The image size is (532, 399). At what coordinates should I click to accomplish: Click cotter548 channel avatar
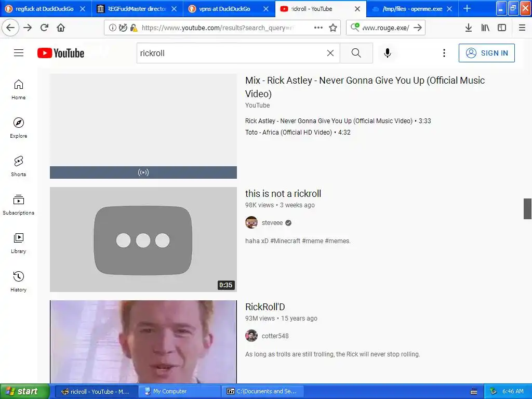(251, 336)
